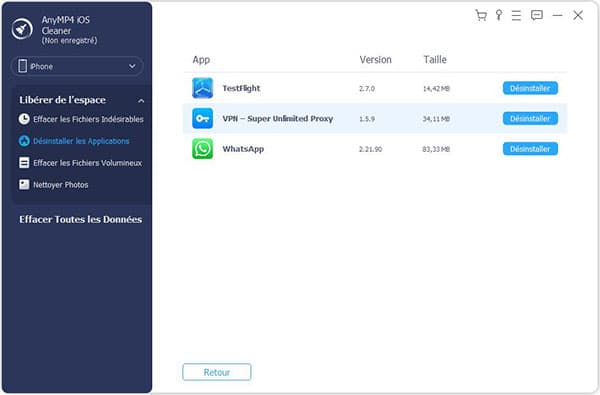
Task: Click the WhatsApp app icon
Action: point(202,149)
